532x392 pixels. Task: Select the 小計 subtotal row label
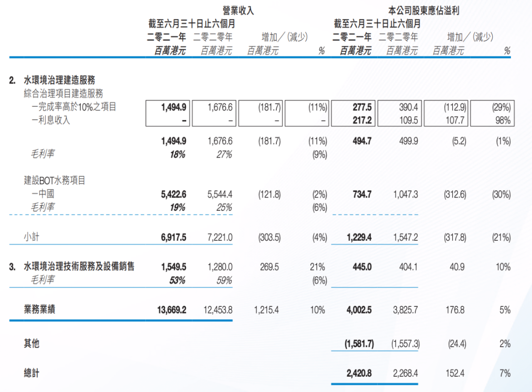(31, 237)
